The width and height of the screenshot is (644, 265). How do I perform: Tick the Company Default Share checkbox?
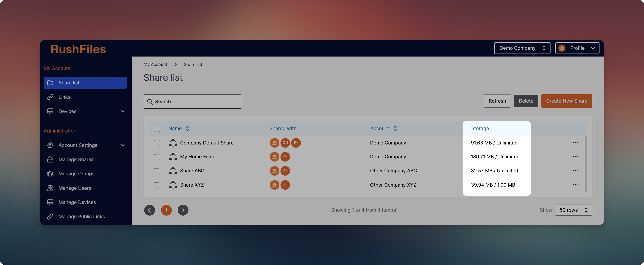(157, 143)
